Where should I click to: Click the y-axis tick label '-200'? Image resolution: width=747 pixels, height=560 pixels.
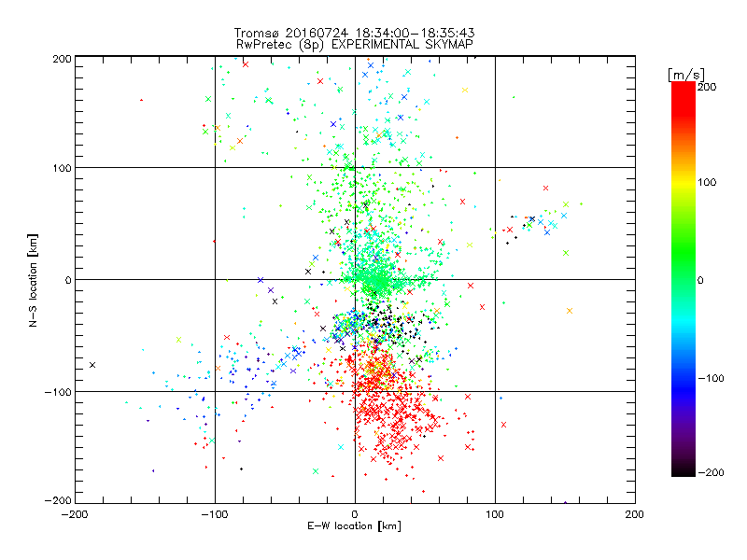(x=58, y=500)
